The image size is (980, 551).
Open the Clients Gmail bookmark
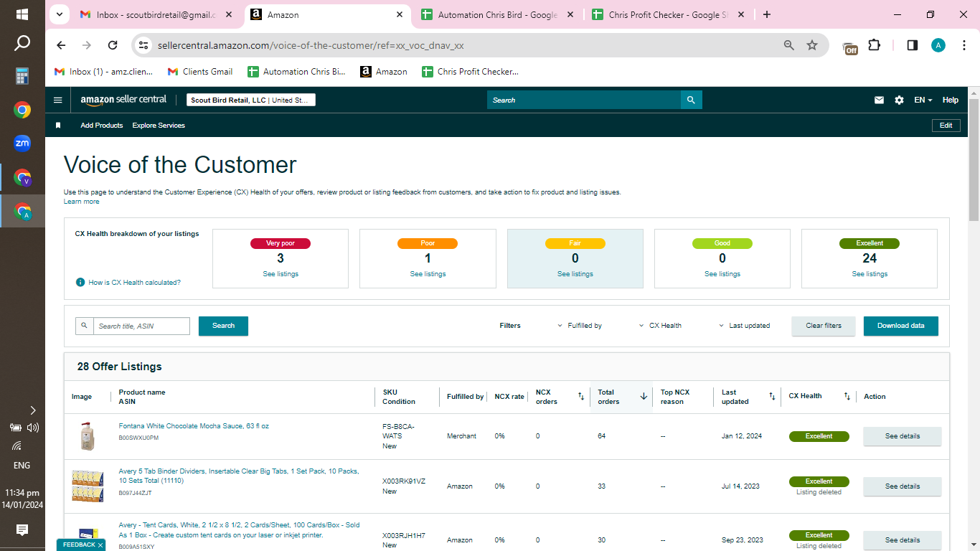pyautogui.click(x=200, y=72)
